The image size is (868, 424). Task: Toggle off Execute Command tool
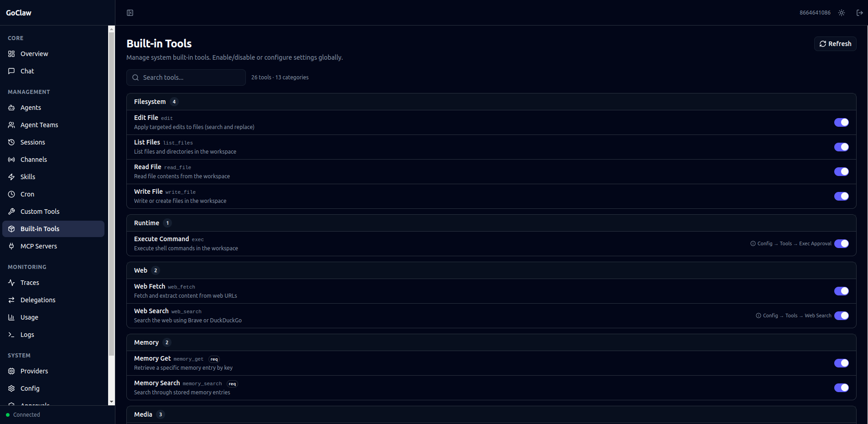[x=841, y=243]
